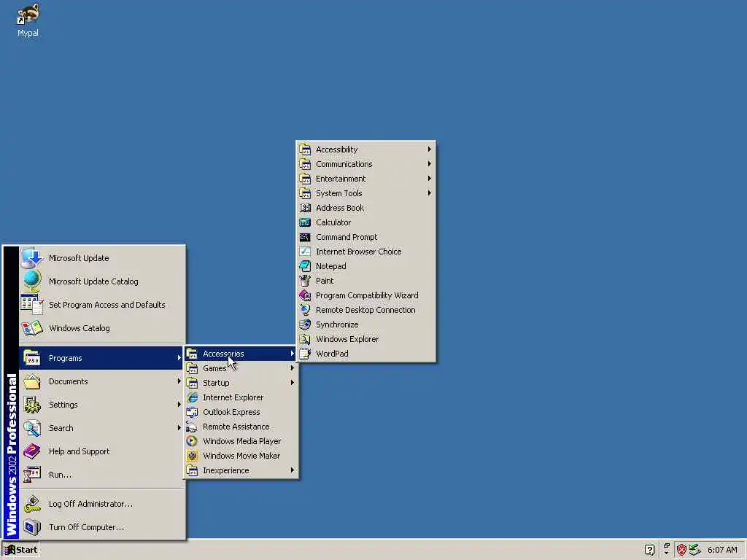This screenshot has width=747, height=560.
Task: Click the help question mark tray icon
Action: coord(649,550)
